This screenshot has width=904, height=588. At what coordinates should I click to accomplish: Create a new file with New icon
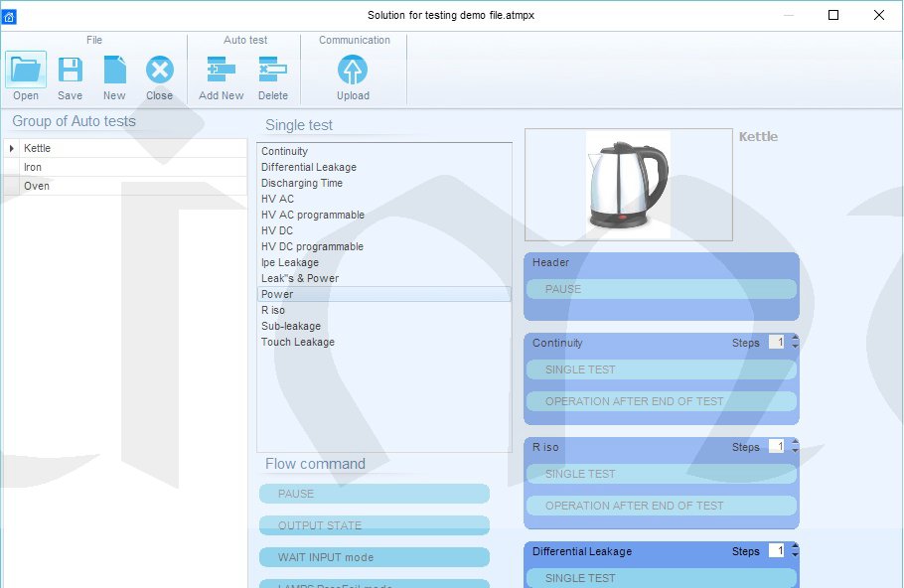[114, 71]
